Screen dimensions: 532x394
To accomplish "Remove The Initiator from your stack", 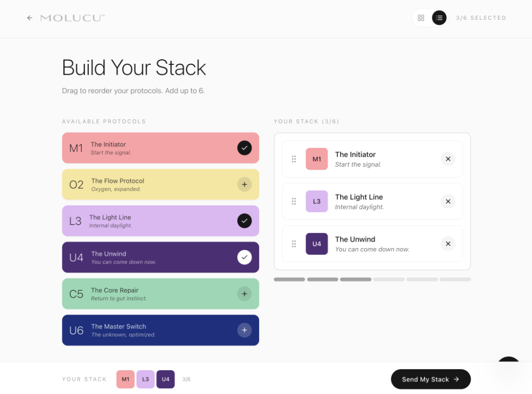I will pyautogui.click(x=448, y=159).
